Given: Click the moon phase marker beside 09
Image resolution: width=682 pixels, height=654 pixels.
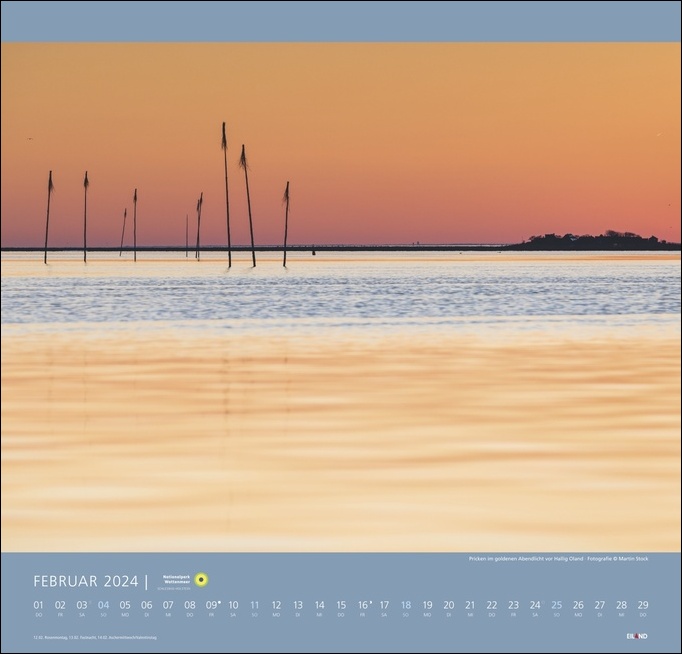Looking at the screenshot, I should pyautogui.click(x=220, y=602).
